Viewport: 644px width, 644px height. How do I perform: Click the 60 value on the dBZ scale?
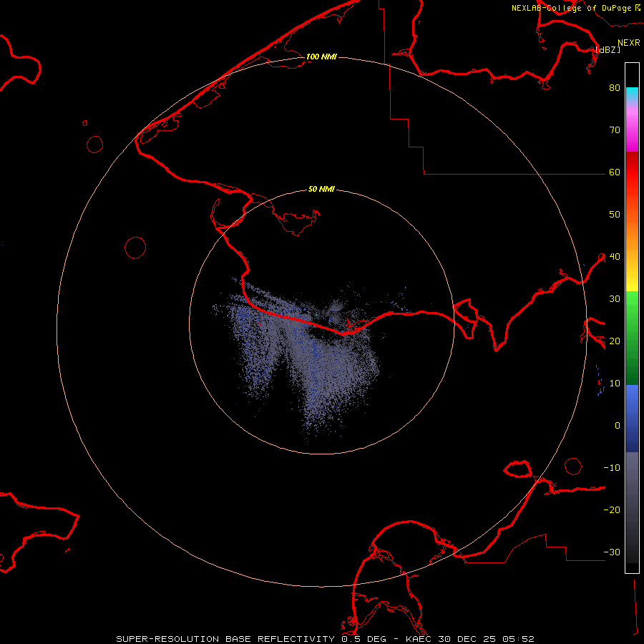(x=615, y=172)
